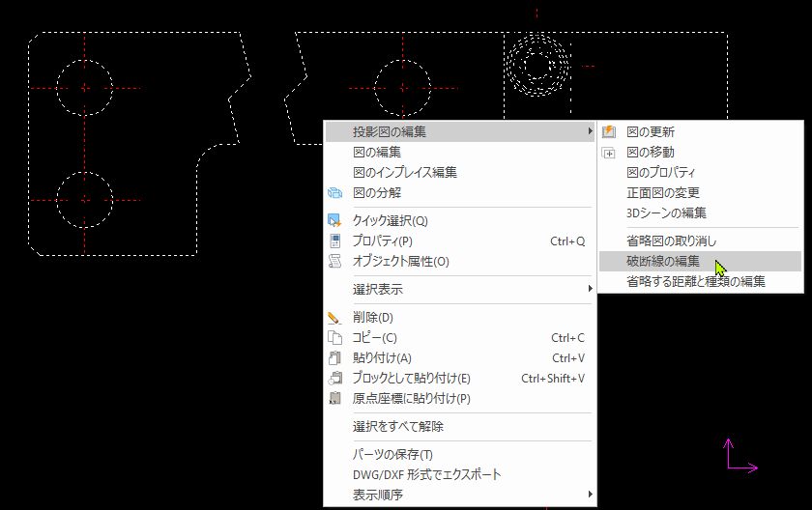The image size is (812, 510).
Task: Click 省略図の取り消し submenu entry
Action: [700, 241]
